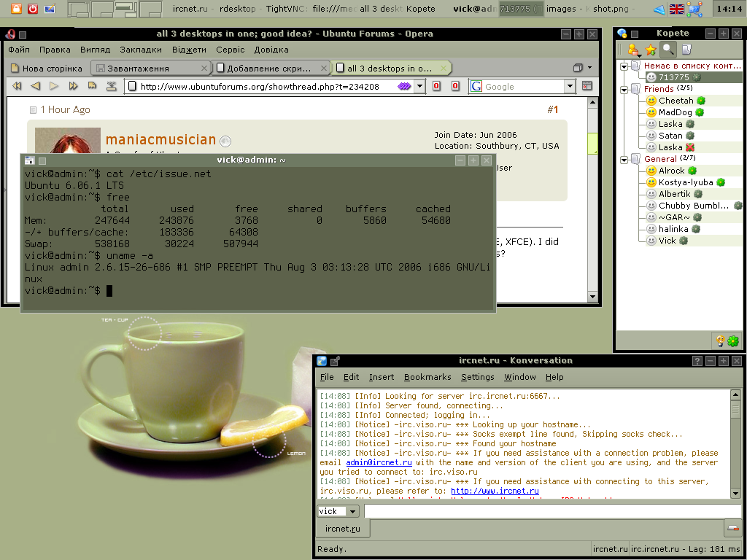The width and height of the screenshot is (747, 560).
Task: Click the stacked tabs icon in Opera tab bar
Action: click(578, 68)
